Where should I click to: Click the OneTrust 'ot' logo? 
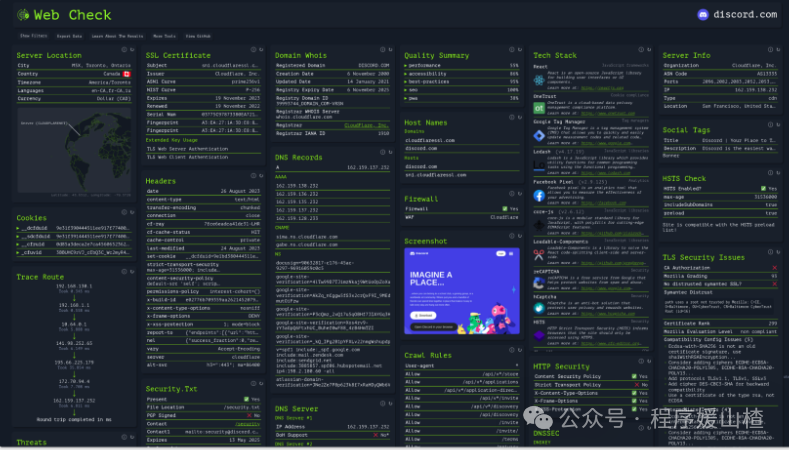(539, 108)
